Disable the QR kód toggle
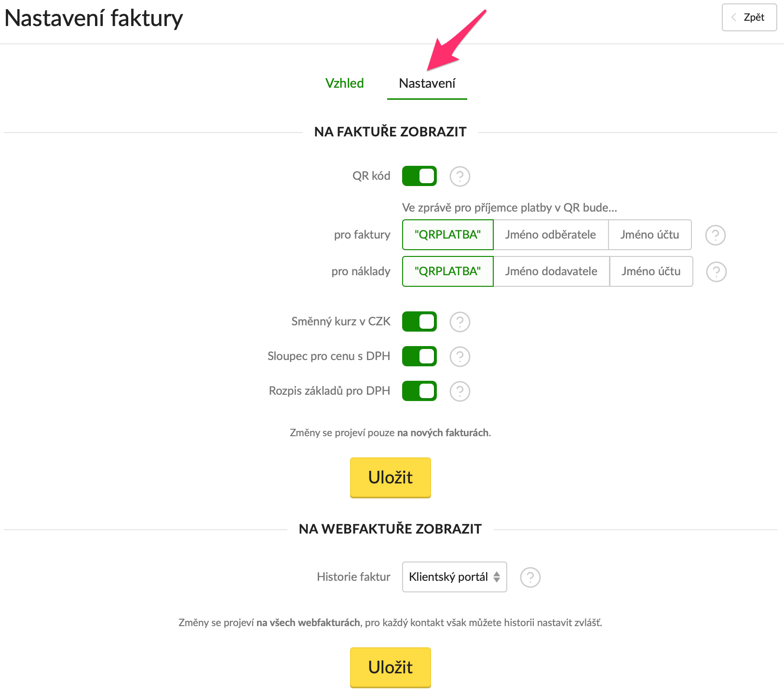 pyautogui.click(x=419, y=176)
